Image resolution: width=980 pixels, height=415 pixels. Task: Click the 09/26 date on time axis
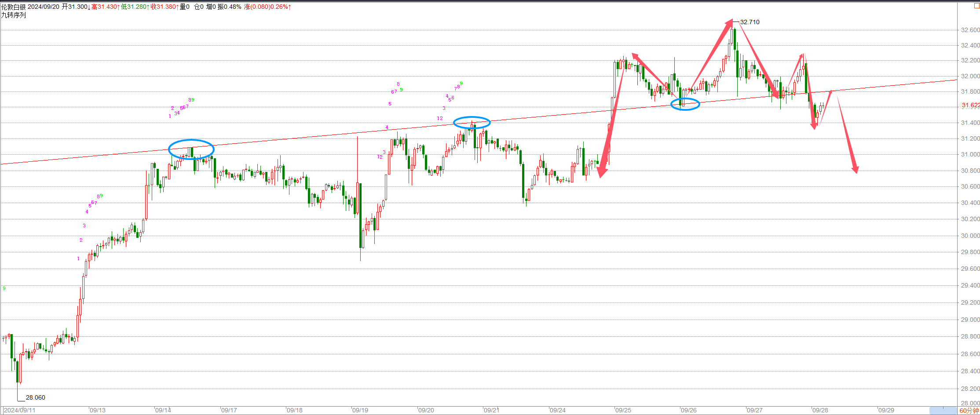(688, 410)
